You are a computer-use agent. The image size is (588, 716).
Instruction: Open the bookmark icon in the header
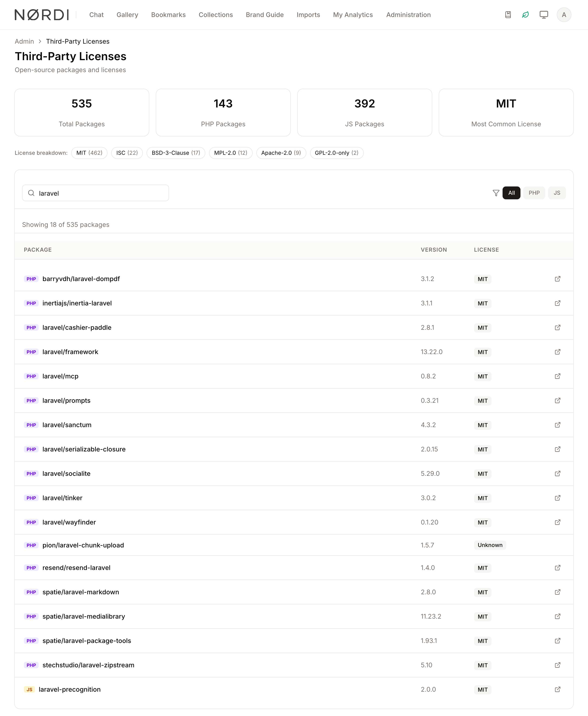508,14
